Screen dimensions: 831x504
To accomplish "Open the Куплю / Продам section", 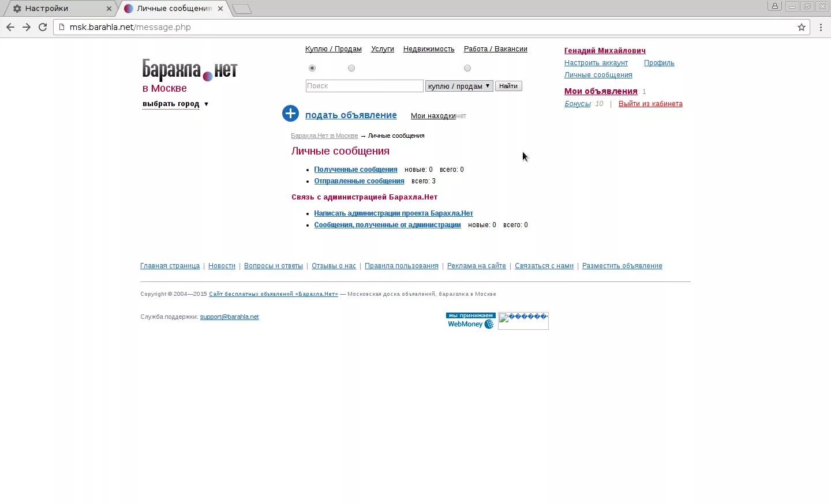I will coord(334,49).
